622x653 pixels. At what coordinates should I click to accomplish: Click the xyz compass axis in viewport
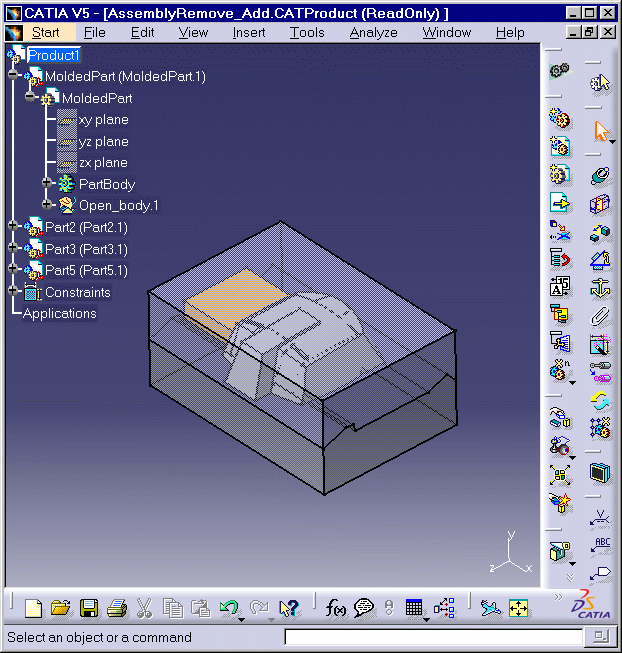pyautogui.click(x=511, y=553)
